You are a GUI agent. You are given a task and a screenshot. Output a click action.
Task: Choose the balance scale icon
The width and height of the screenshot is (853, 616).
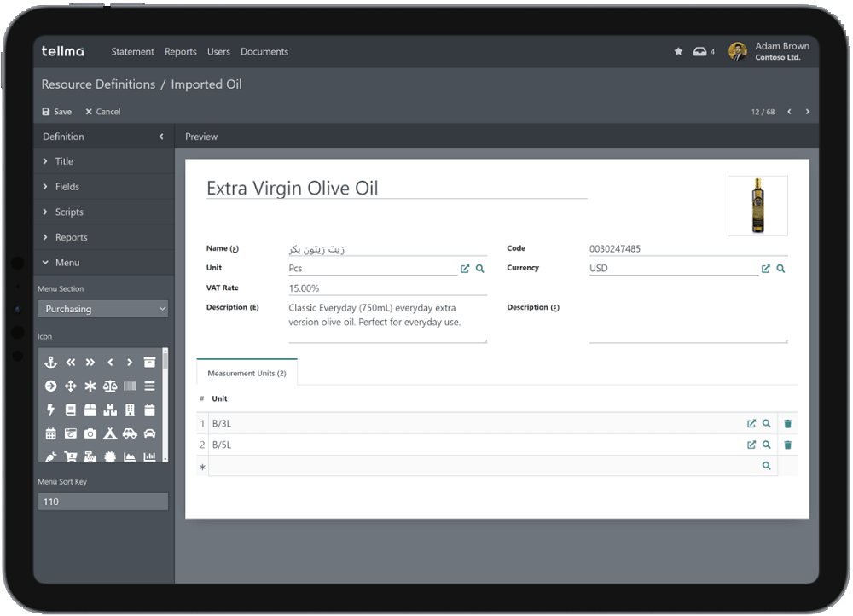point(110,386)
